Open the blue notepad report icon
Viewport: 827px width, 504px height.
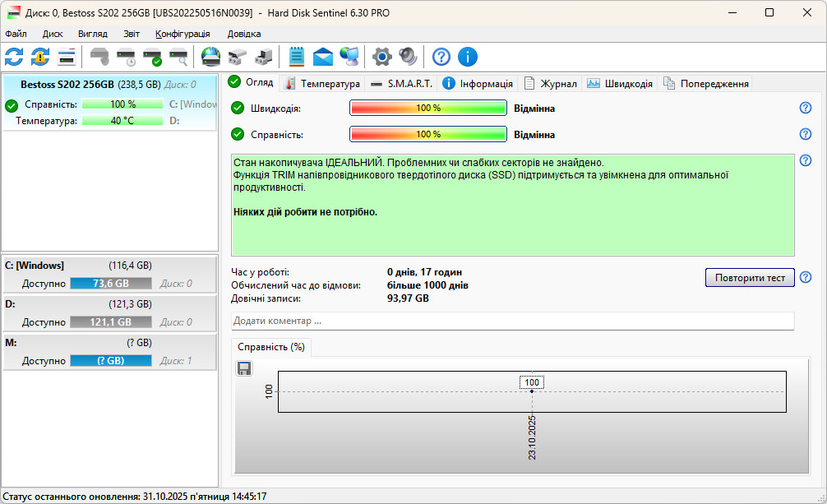pos(297,57)
